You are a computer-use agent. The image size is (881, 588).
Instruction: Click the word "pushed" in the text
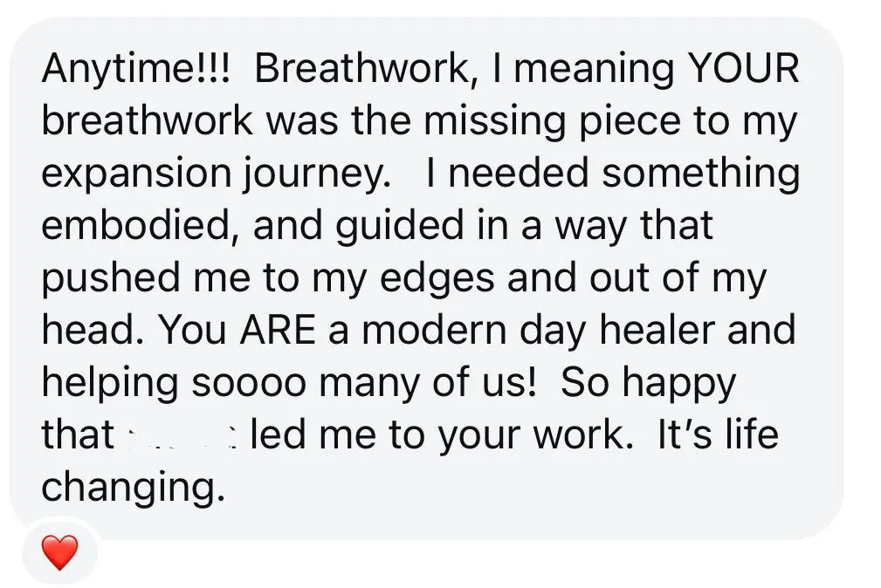[x=111, y=278]
